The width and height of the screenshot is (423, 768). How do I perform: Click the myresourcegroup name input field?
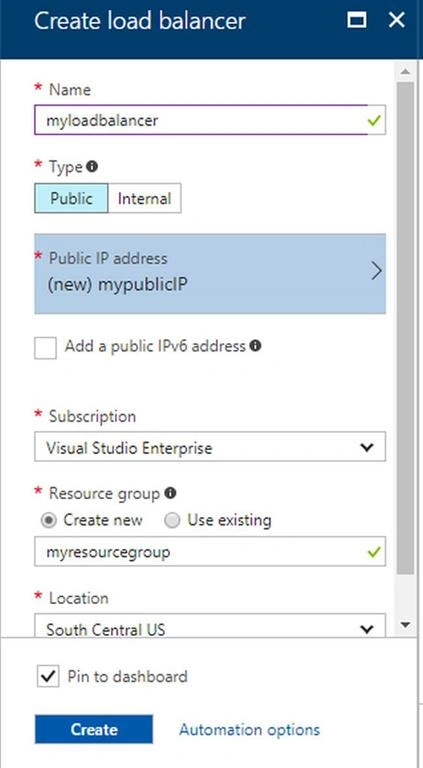210,552
